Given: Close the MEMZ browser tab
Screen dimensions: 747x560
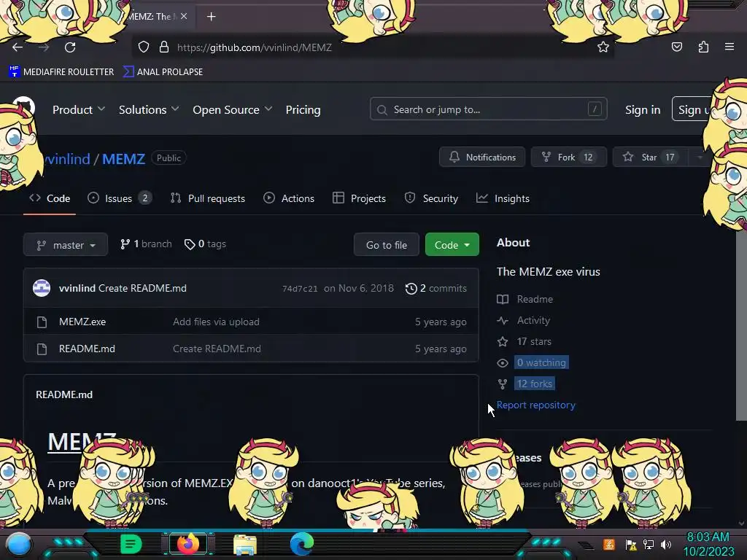Looking at the screenshot, I should click(x=184, y=16).
